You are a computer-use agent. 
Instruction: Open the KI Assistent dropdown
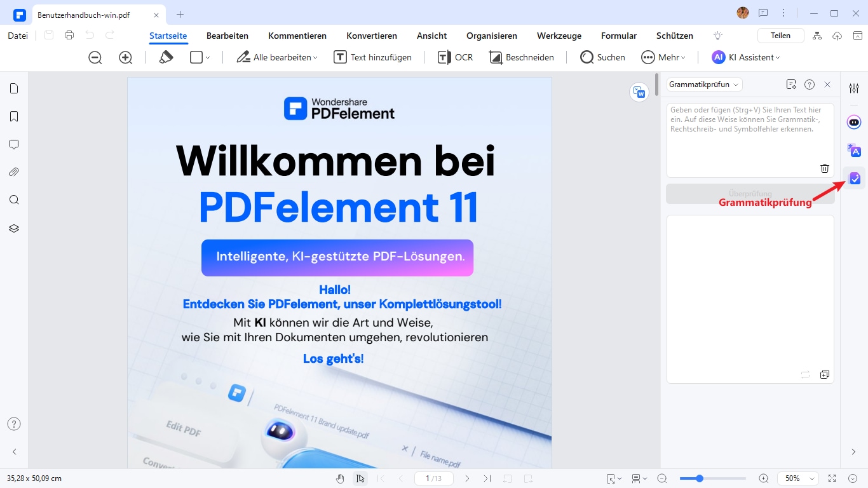coord(776,58)
